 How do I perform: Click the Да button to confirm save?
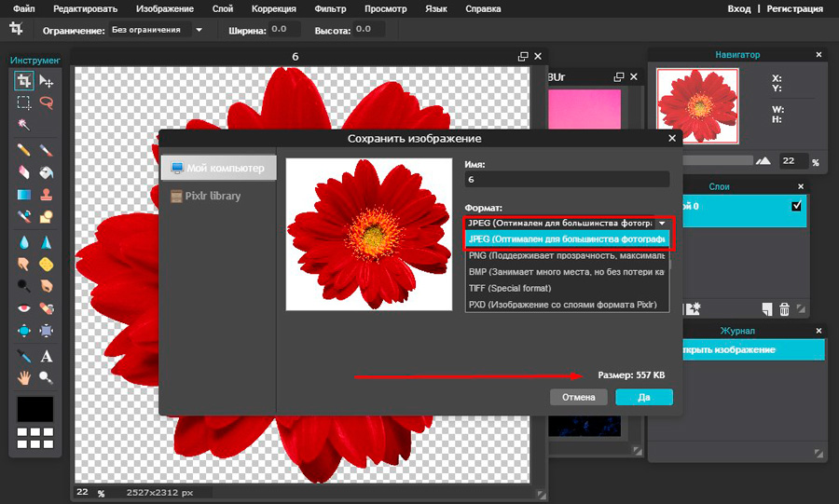pos(643,397)
